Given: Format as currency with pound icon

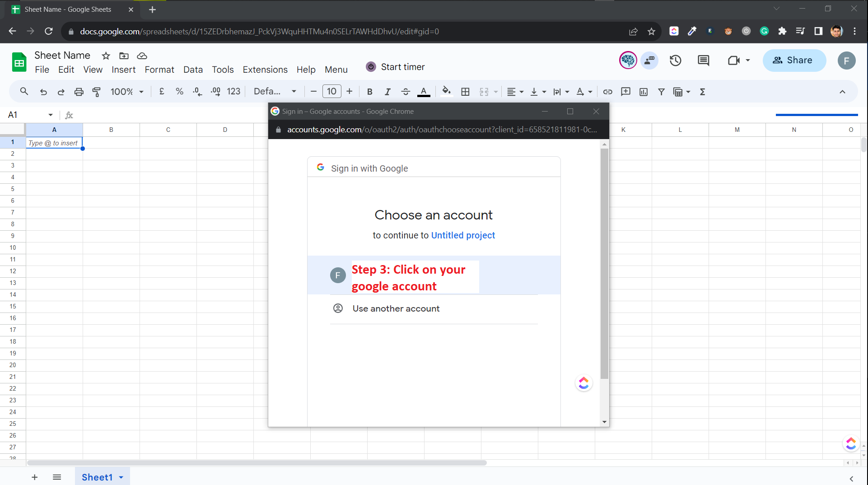Looking at the screenshot, I should click(x=162, y=91).
